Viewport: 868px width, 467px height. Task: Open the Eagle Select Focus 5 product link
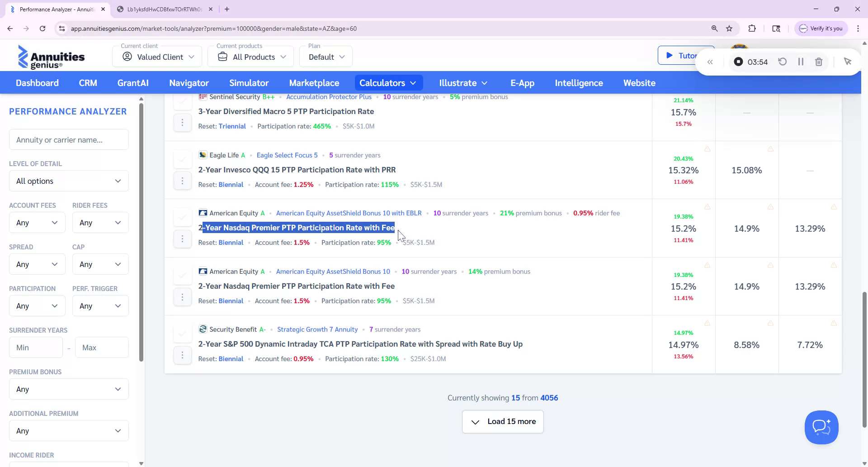287,155
